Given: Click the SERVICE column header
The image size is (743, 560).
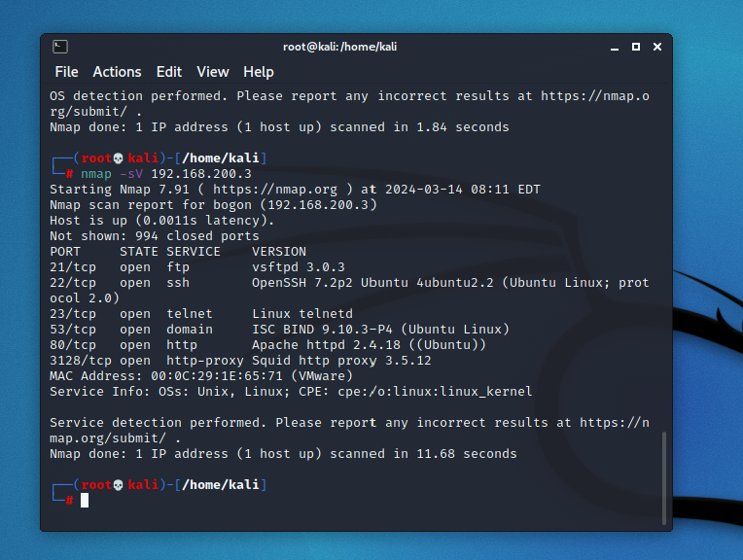Looking at the screenshot, I should click(194, 252).
